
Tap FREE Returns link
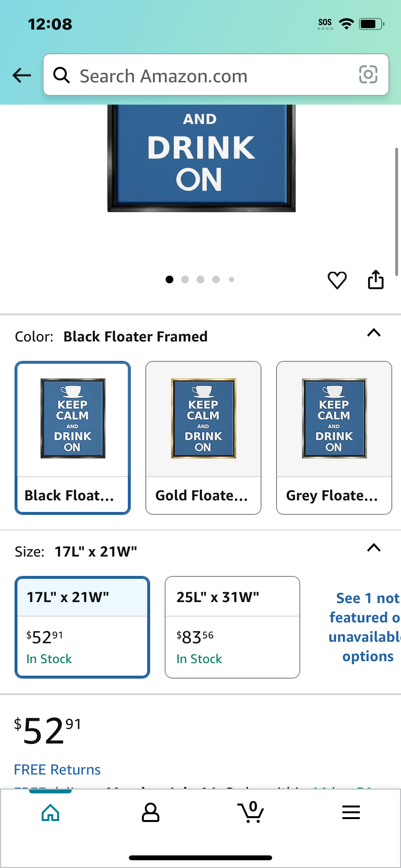click(x=57, y=770)
